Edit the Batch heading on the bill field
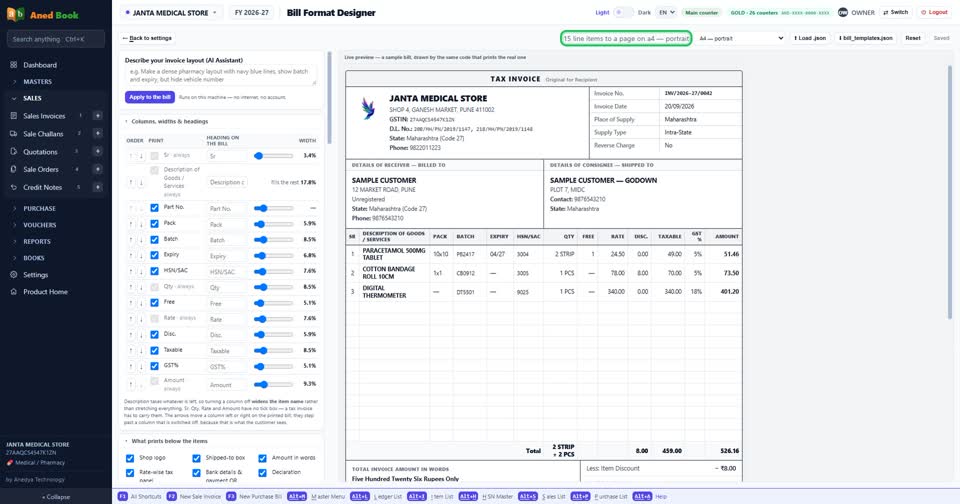This screenshot has width=960, height=504. pyautogui.click(x=227, y=240)
